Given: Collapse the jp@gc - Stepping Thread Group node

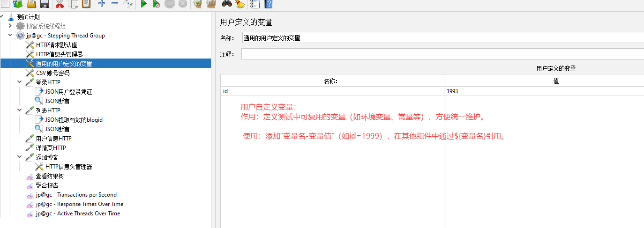Looking at the screenshot, I should [10, 35].
